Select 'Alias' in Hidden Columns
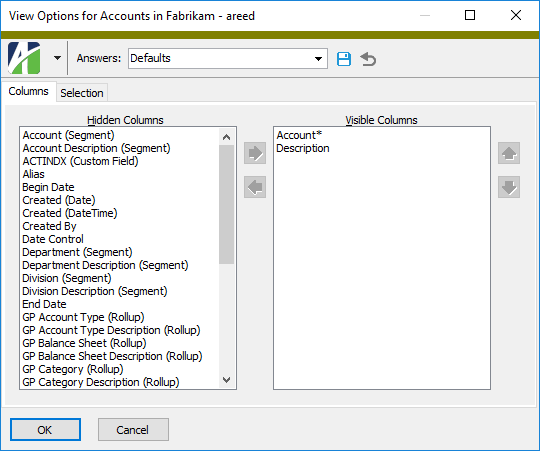 tap(33, 174)
